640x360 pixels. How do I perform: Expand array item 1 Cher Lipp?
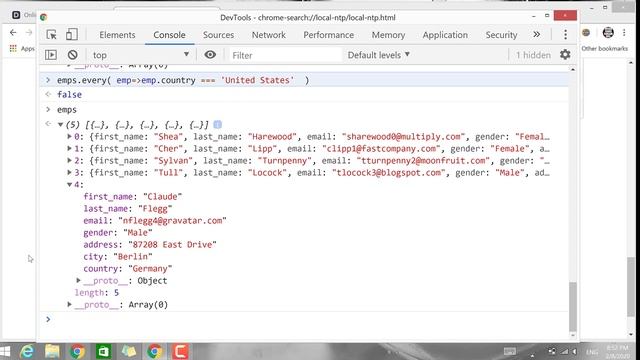pyautogui.click(x=69, y=149)
